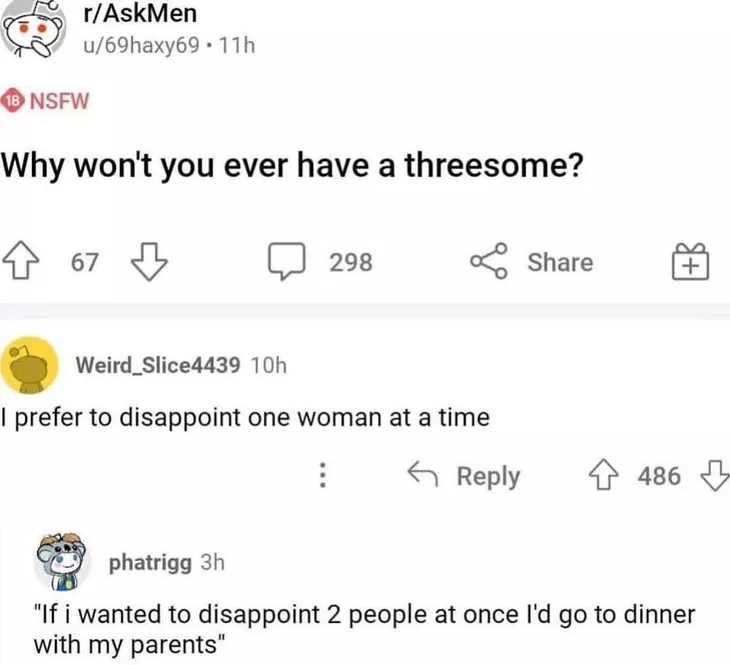Open Weird_Slice4439's user profile
The width and height of the screenshot is (730, 665).
coord(158,365)
